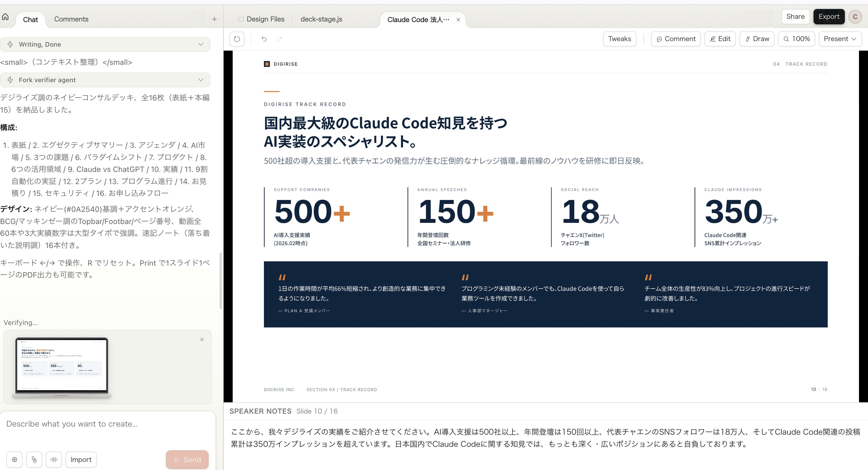Viewport: 868px width, 470px height.
Task: Click the paperclip attach icon
Action: point(34,460)
